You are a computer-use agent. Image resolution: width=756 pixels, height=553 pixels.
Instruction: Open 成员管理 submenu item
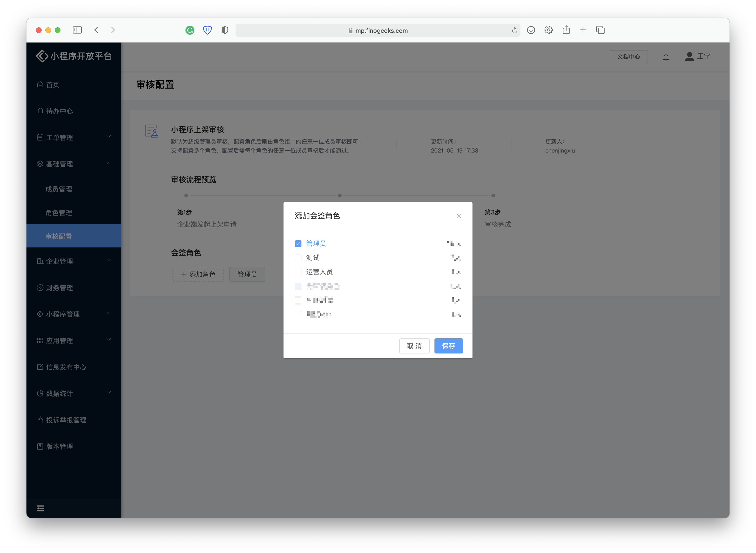point(74,189)
